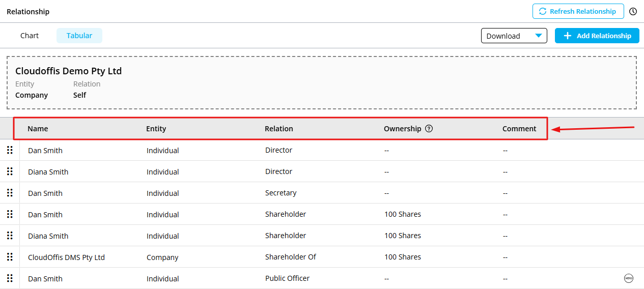Click the Ownership help question icon

[x=429, y=129]
